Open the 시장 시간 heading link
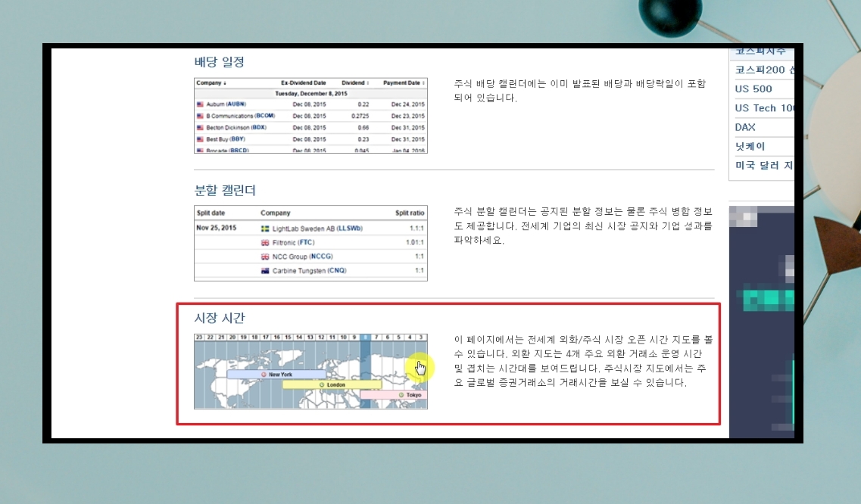Viewport: 861px width, 504px height. pos(220,318)
